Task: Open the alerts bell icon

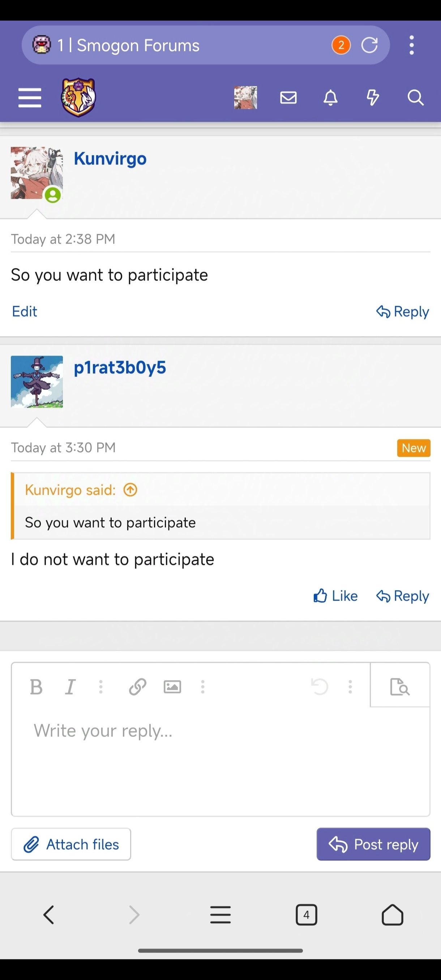Action: [330, 98]
